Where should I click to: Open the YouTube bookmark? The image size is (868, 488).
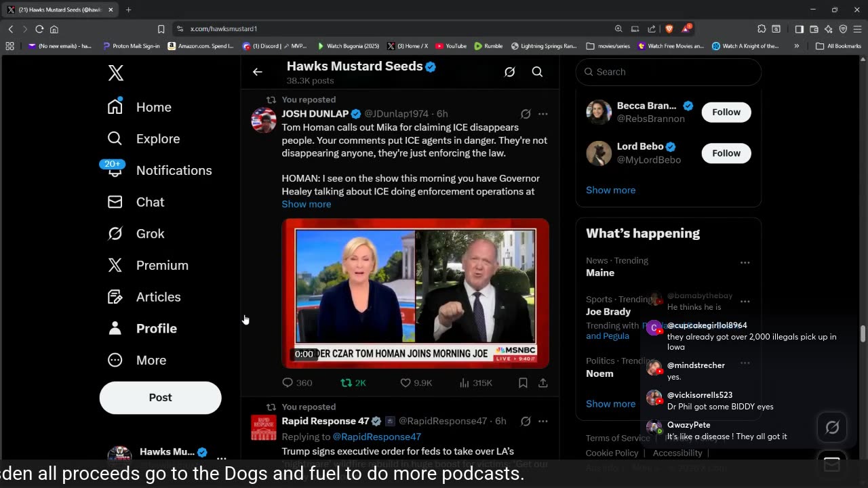(451, 46)
